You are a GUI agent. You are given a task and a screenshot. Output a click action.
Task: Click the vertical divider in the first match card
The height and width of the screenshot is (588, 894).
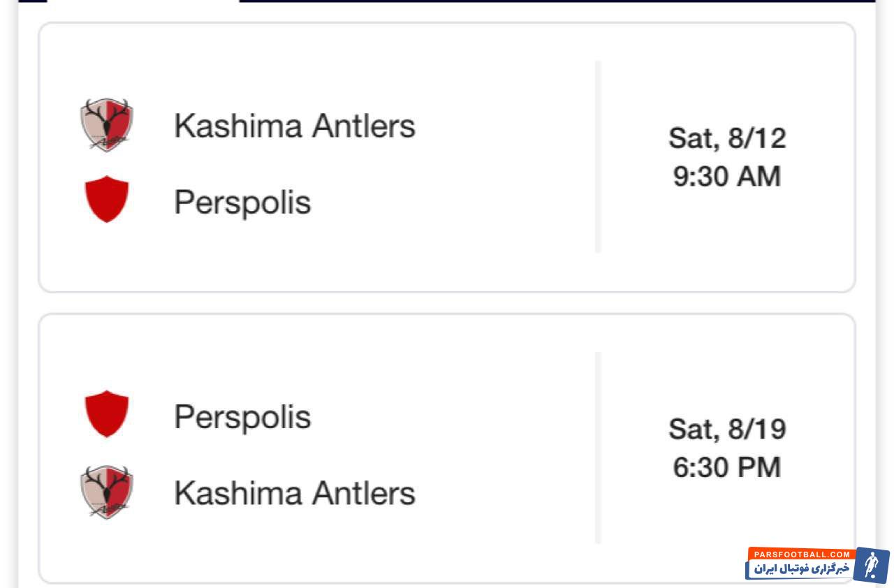(x=598, y=157)
